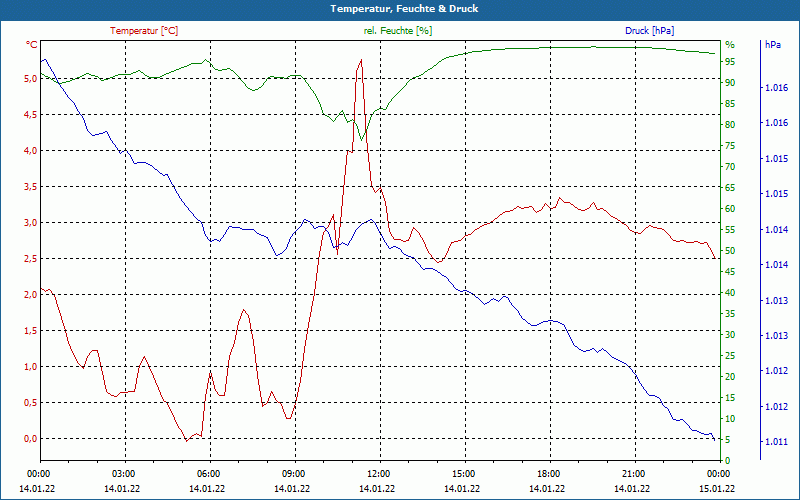Click the '85' humidity axis value
800x500 pixels.
730,104
